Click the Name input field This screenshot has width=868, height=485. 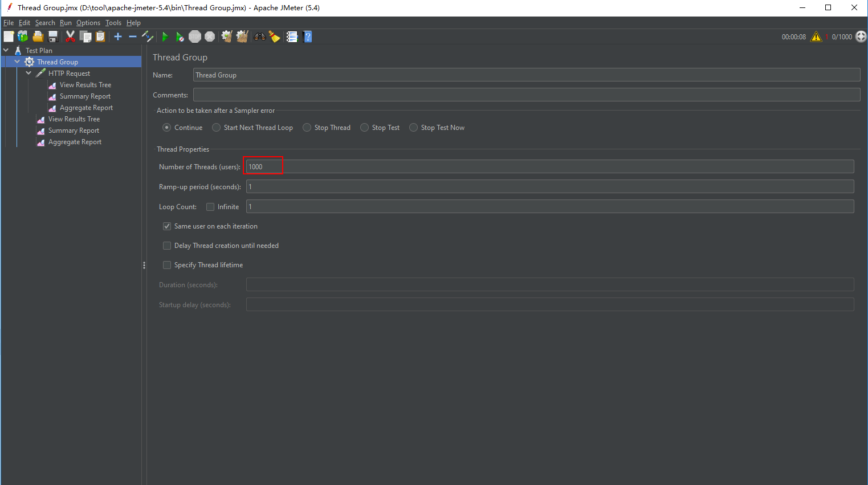(527, 75)
